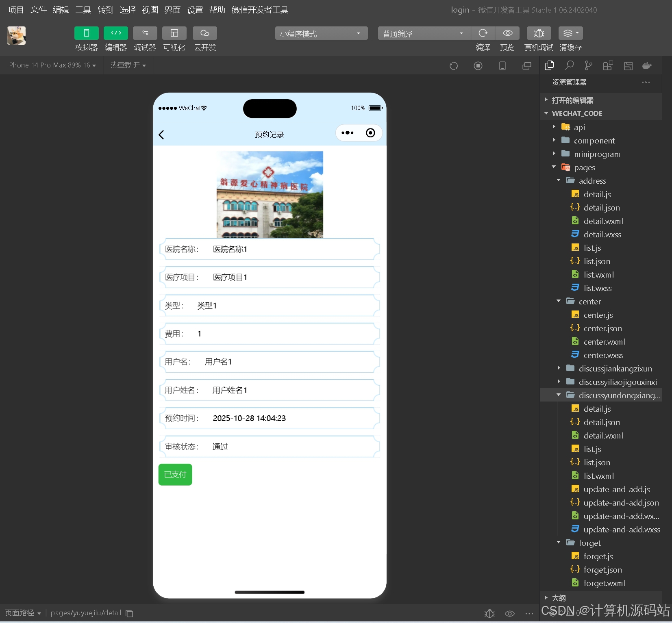Click the status bar eye preview icon
Screen dimensions: 672x623
coord(510,614)
